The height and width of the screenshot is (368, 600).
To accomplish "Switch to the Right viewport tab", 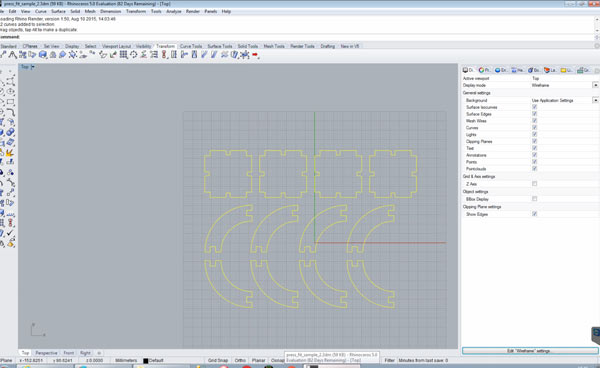I will 85,353.
